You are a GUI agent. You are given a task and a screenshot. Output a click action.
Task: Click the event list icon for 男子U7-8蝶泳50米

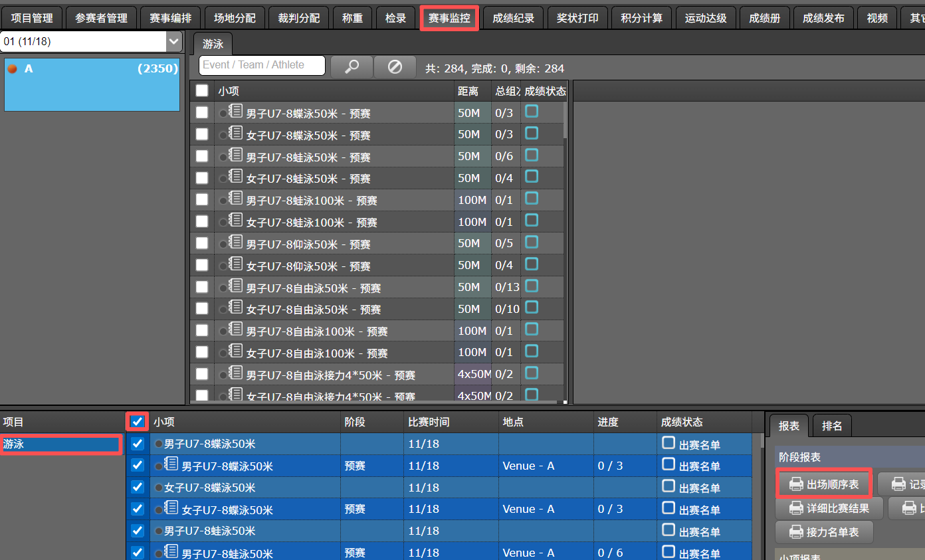click(x=235, y=110)
